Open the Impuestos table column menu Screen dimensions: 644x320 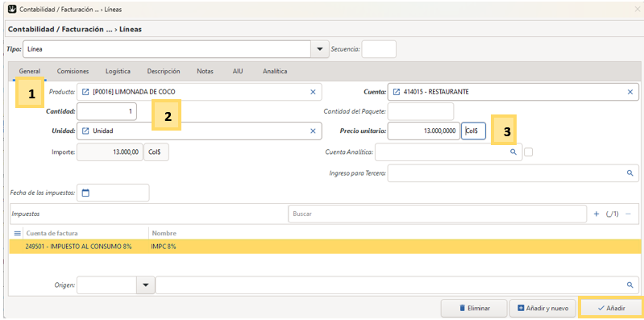pyautogui.click(x=17, y=233)
